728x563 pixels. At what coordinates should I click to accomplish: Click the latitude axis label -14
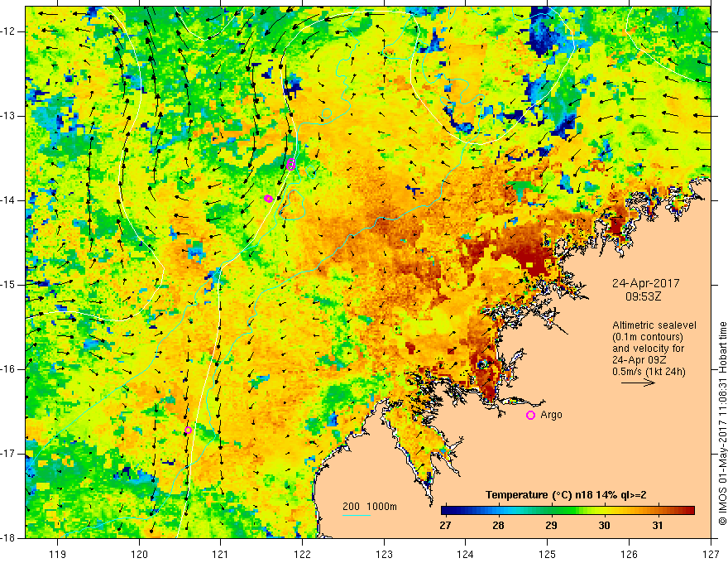pyautogui.click(x=8, y=200)
